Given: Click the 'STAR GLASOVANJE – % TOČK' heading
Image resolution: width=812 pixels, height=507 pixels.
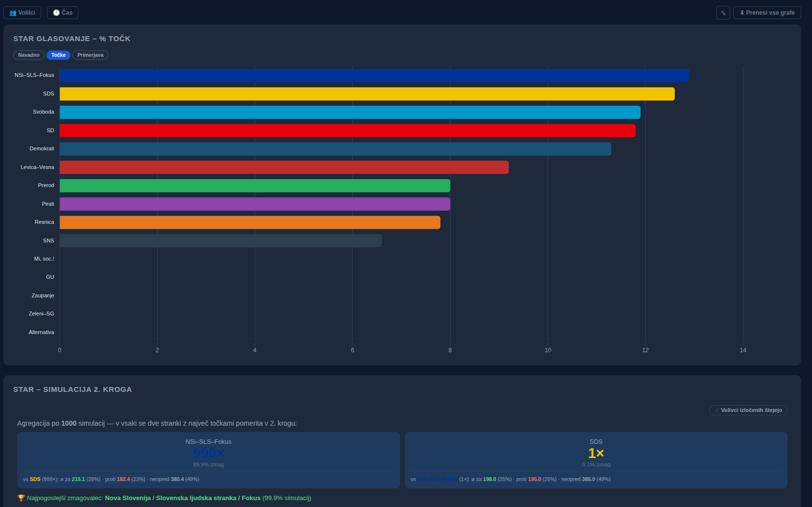Looking at the screenshot, I should pyautogui.click(x=72, y=39).
